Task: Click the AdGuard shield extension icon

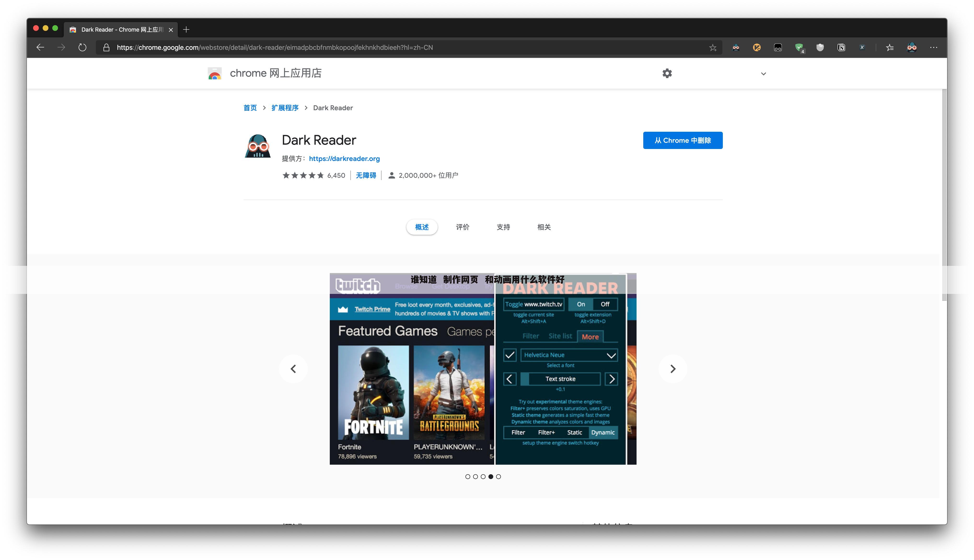Action: (x=799, y=48)
